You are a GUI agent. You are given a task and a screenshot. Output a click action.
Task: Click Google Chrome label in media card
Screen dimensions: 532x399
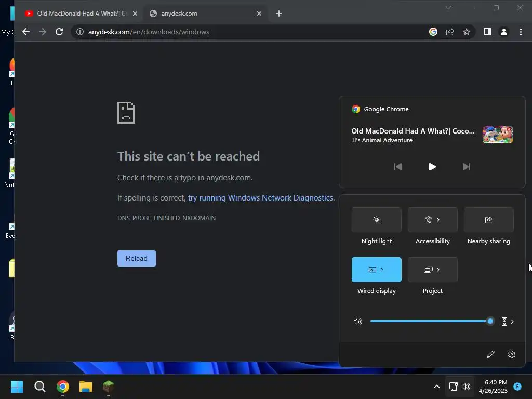pyautogui.click(x=386, y=109)
